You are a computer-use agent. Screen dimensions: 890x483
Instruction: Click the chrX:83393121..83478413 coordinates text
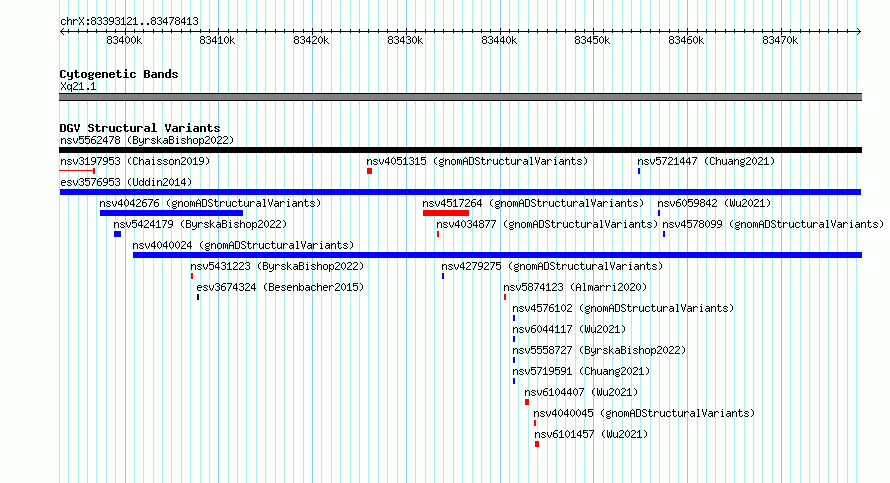coord(129,22)
